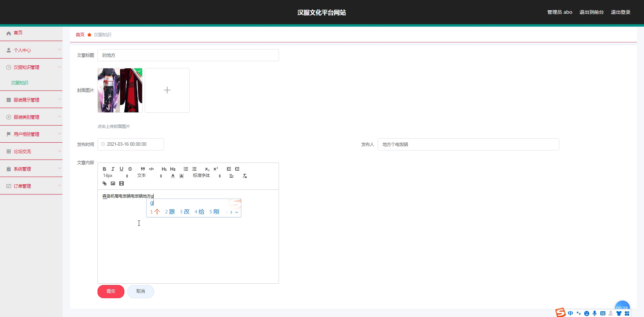Insert a video into the article content
This screenshot has height=317, width=644.
click(122, 183)
